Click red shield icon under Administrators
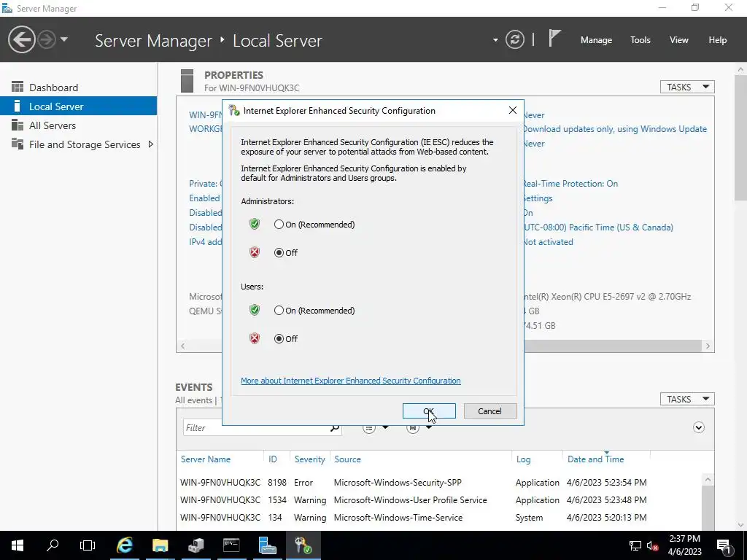Screen dimensions: 747x560 tap(255, 252)
